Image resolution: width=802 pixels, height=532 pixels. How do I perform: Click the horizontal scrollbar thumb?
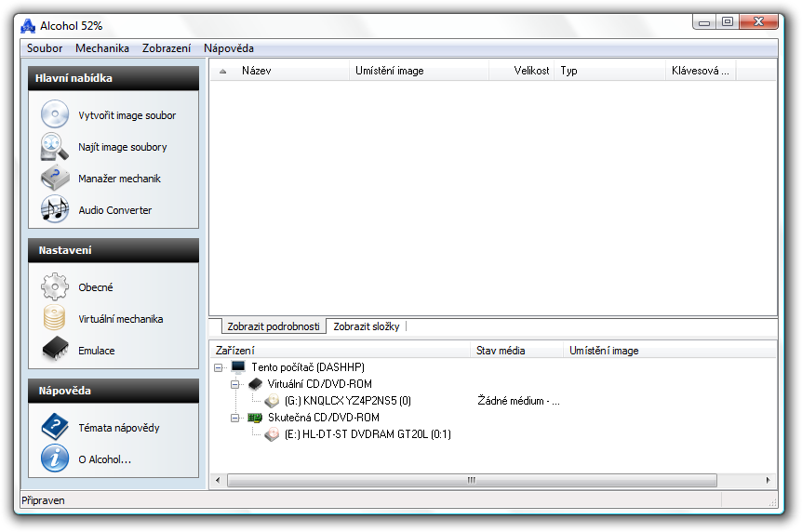[472, 480]
